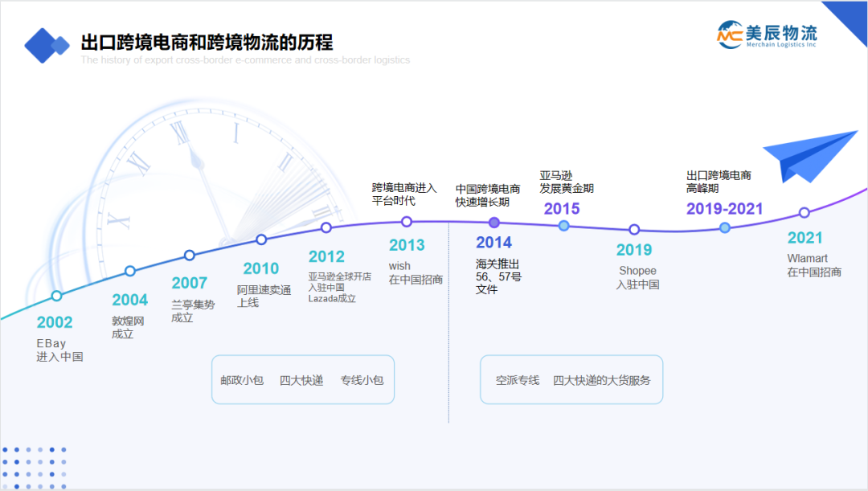Click the text 兰亭集势 成立
The height and width of the screenshot is (491, 868).
193,311
